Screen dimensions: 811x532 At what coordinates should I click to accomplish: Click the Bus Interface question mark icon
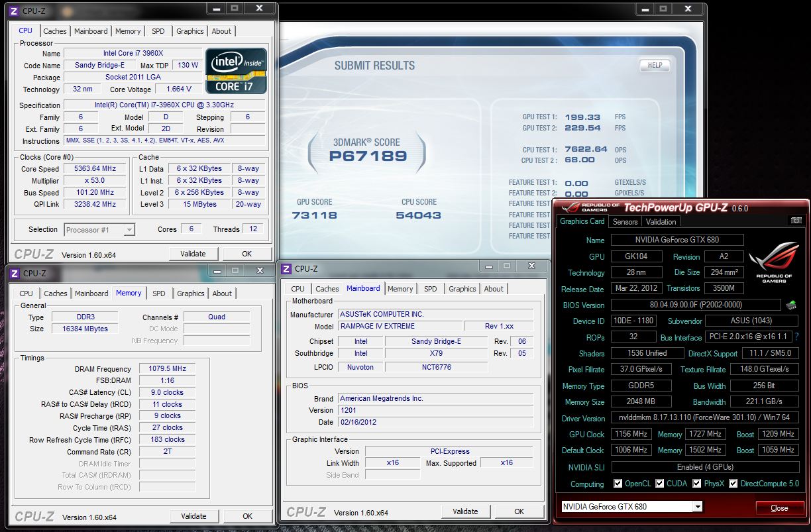click(796, 337)
